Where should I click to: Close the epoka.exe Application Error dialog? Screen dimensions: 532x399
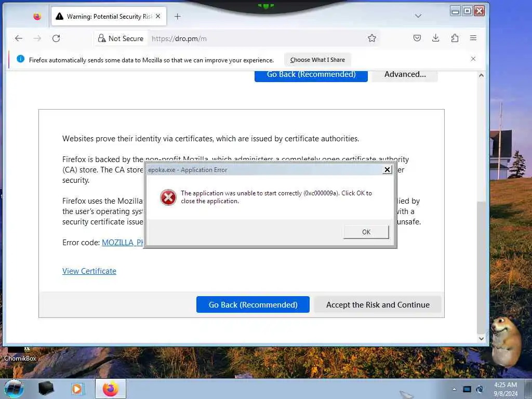(x=387, y=170)
